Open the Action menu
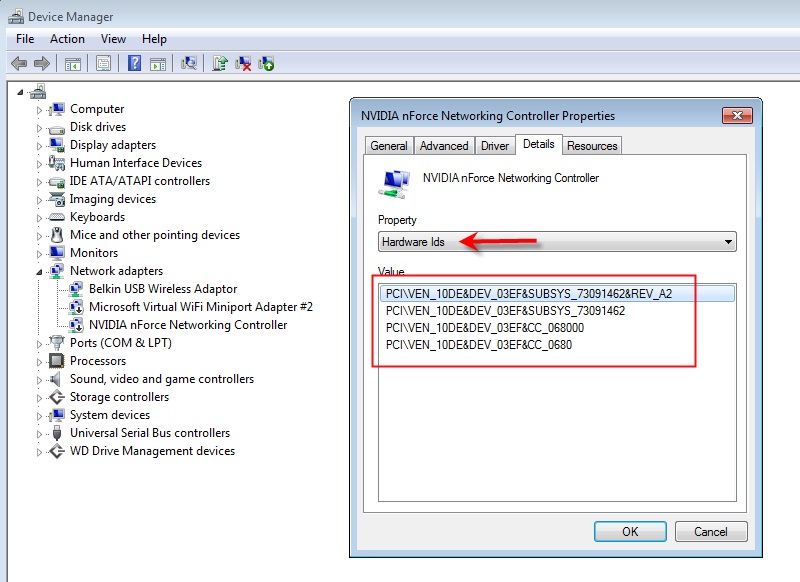This screenshot has width=800, height=582. pos(67,39)
